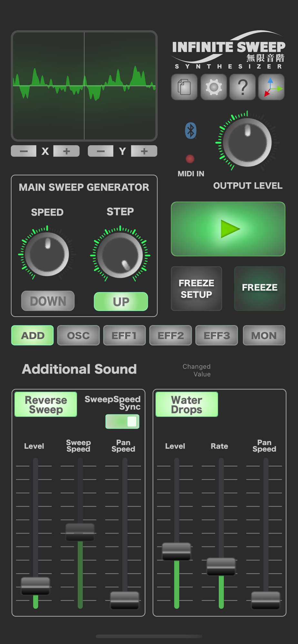Toggle the SweepSpeed Sync switch
The height and width of the screenshot is (644, 298).
[x=123, y=421]
